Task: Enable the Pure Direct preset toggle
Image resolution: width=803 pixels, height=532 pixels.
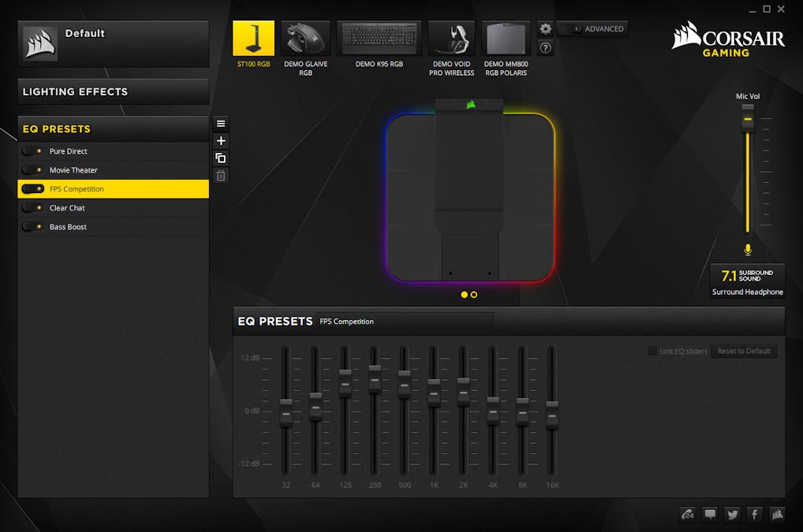Action: point(33,151)
